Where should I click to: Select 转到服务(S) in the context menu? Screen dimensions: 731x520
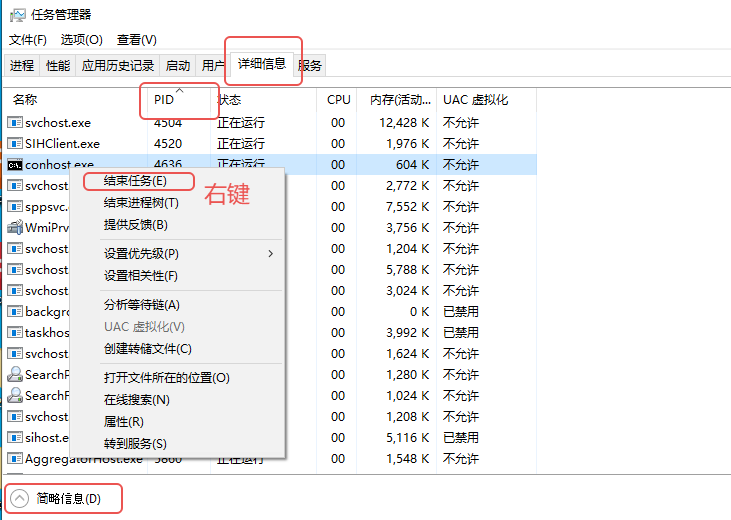pos(135,443)
